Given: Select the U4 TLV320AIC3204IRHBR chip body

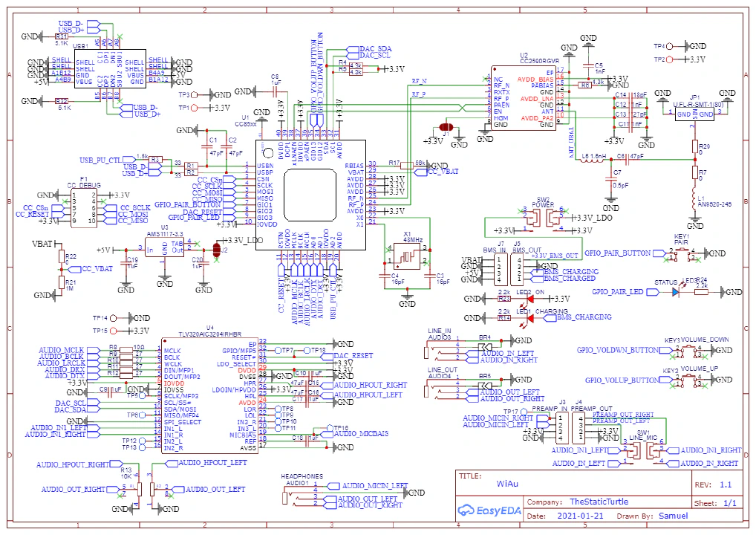Looking at the screenshot, I should pos(209,395).
